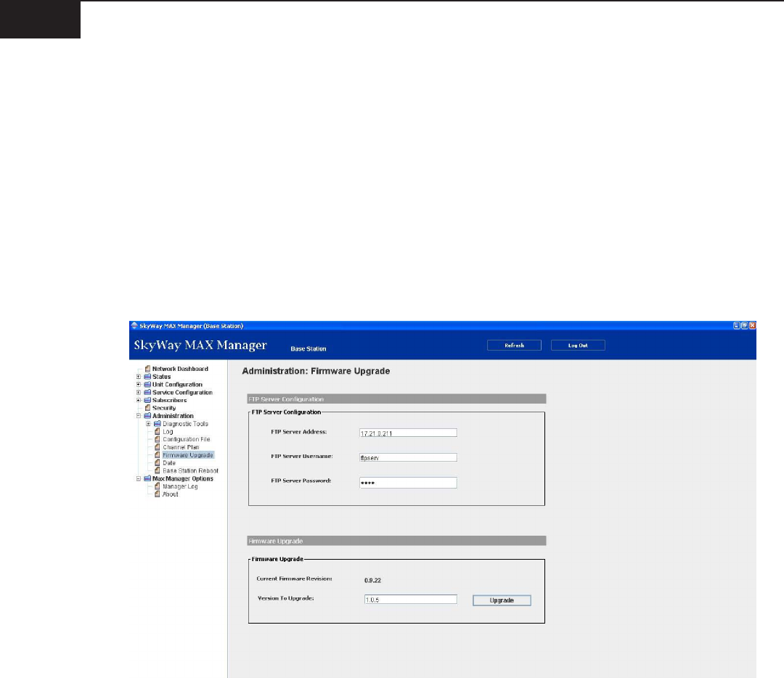Open the Manager Log entry
784x678 pixels.
coord(180,486)
